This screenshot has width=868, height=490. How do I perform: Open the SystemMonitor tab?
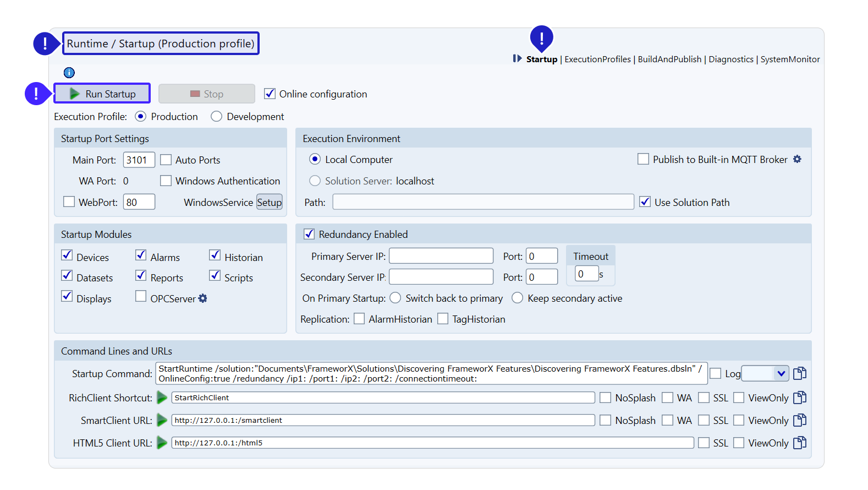pos(790,59)
